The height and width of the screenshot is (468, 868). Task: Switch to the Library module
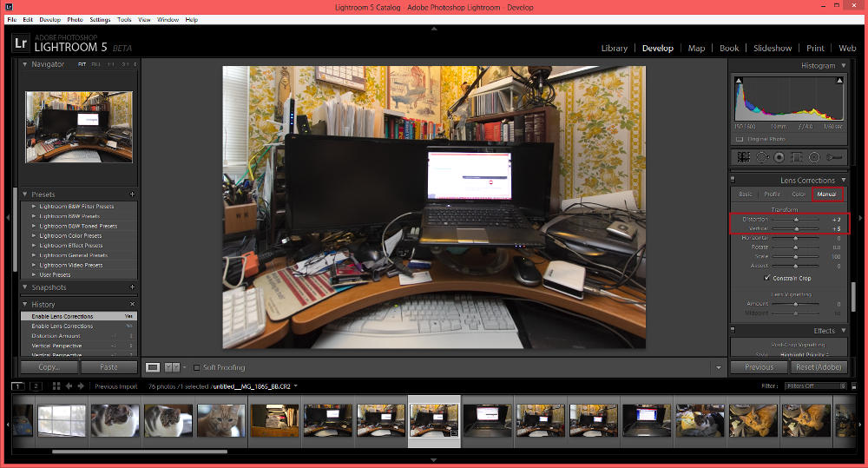pos(615,48)
